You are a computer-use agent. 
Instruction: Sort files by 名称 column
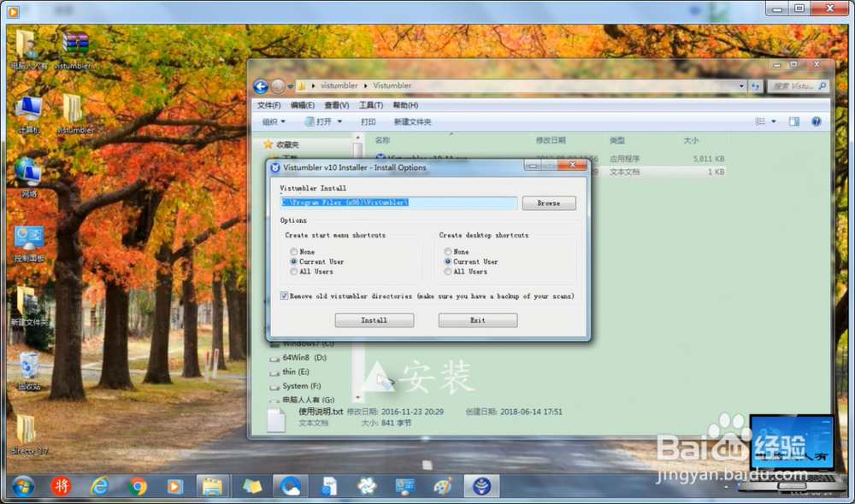click(382, 141)
